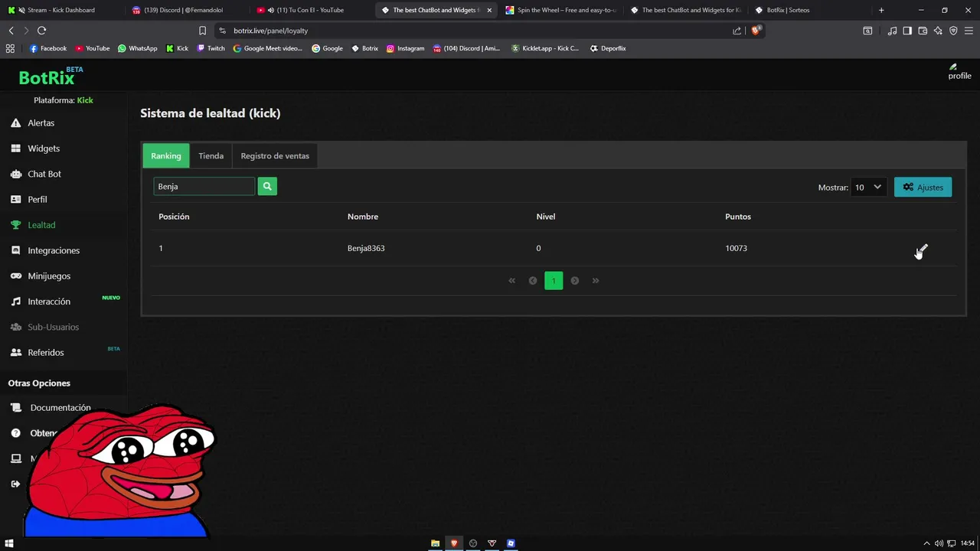The image size is (980, 551).
Task: Jump to the first page of ranking
Action: coord(512,281)
